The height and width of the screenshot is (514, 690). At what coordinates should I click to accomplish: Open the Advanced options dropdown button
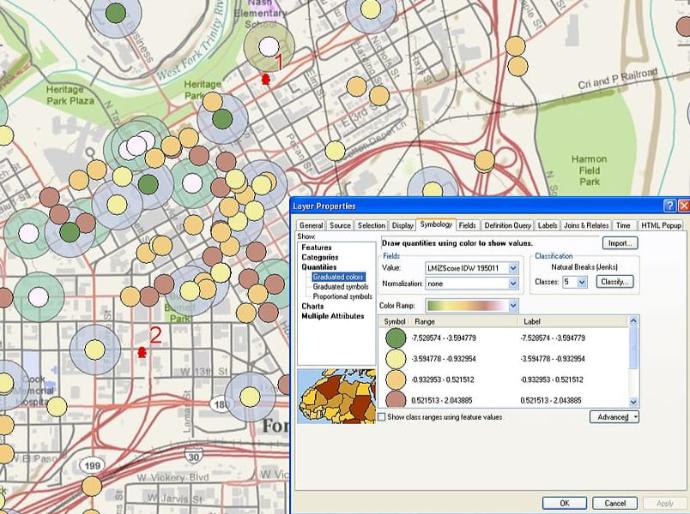pyautogui.click(x=613, y=416)
